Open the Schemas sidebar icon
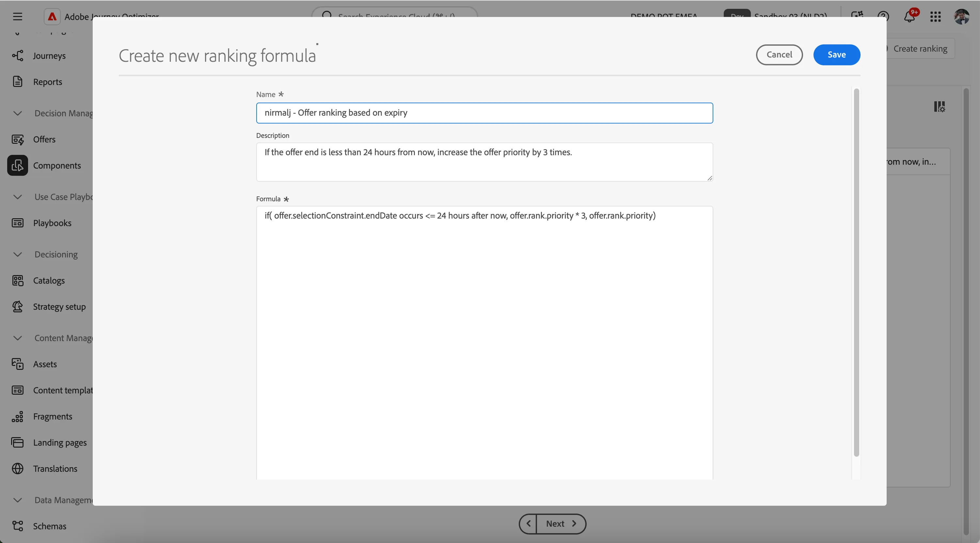 click(18, 526)
